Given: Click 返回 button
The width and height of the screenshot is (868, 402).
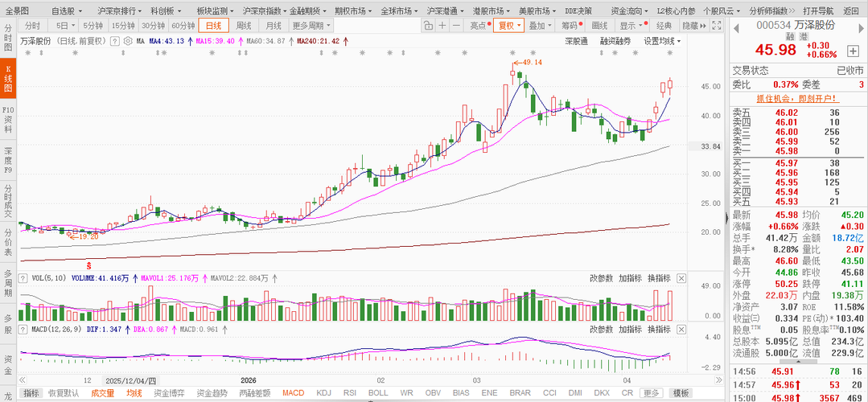Looking at the screenshot, I should coord(851,10).
